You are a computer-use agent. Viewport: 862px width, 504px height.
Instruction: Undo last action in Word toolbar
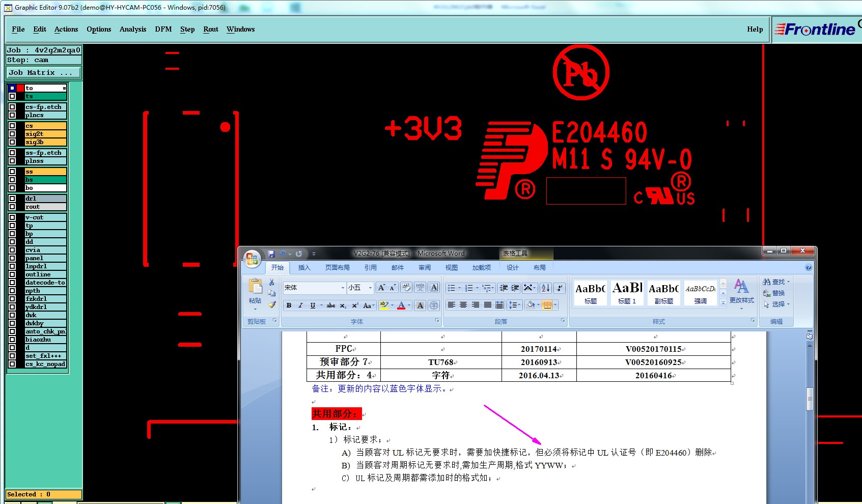283,254
